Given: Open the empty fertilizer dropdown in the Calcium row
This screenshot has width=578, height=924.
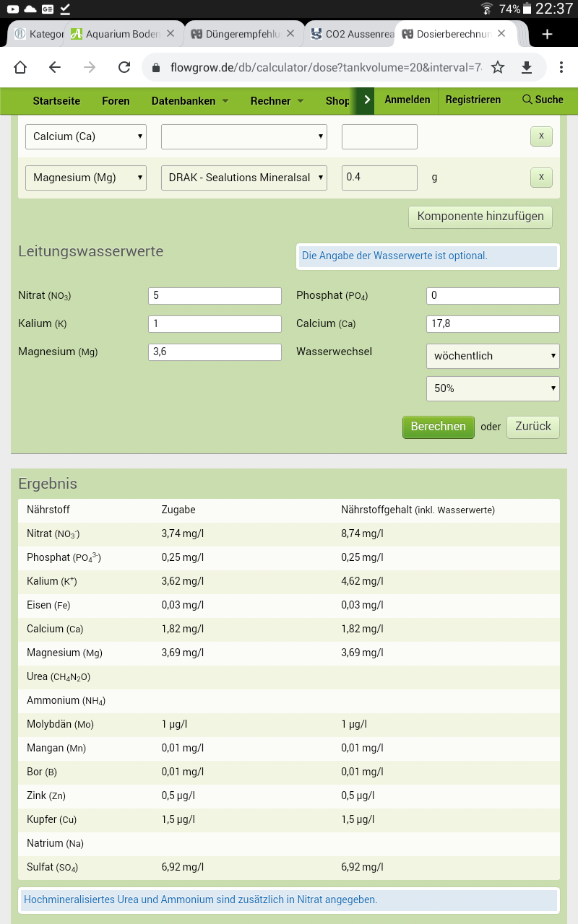Looking at the screenshot, I should [x=244, y=136].
